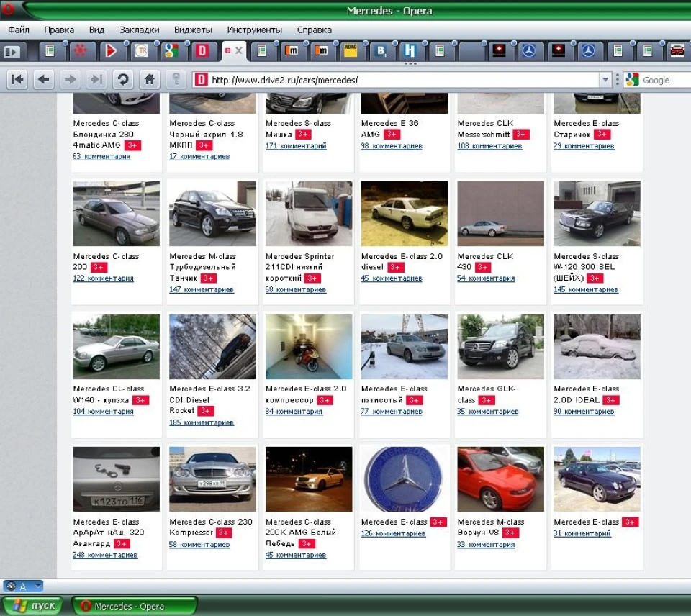Open the snow-covered E-class IDEAL photo
Viewport: 691px width, 616px height.
(597, 347)
